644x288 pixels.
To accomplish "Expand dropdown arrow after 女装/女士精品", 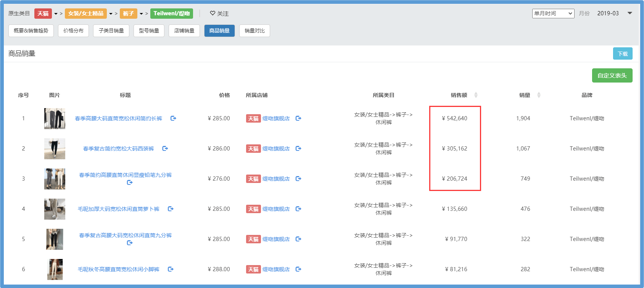I will click(x=111, y=14).
